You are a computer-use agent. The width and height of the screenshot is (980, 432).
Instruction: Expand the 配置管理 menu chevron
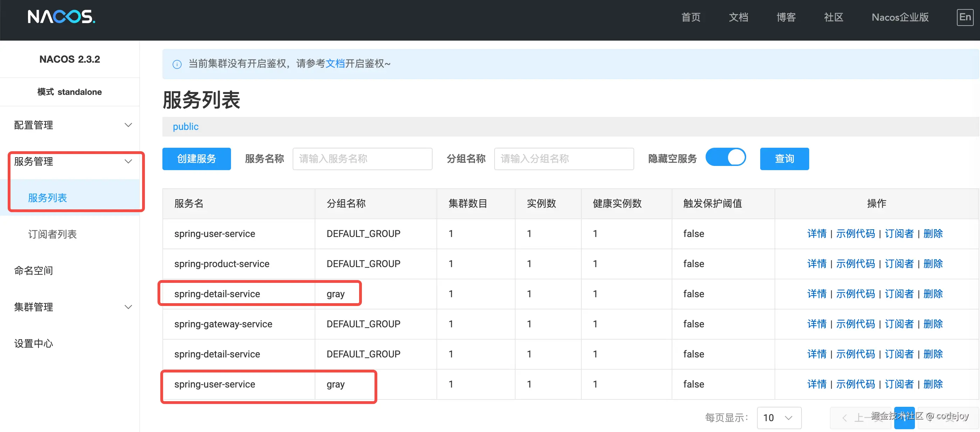click(128, 125)
